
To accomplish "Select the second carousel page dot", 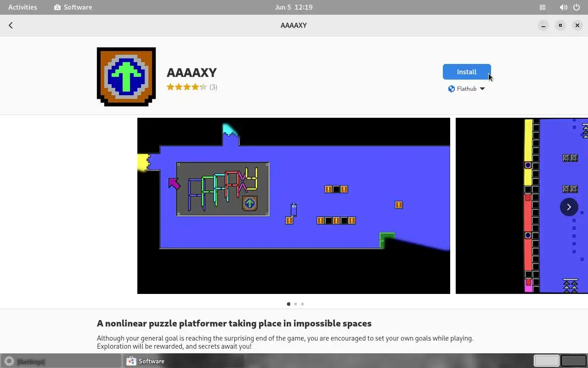I will [x=295, y=304].
